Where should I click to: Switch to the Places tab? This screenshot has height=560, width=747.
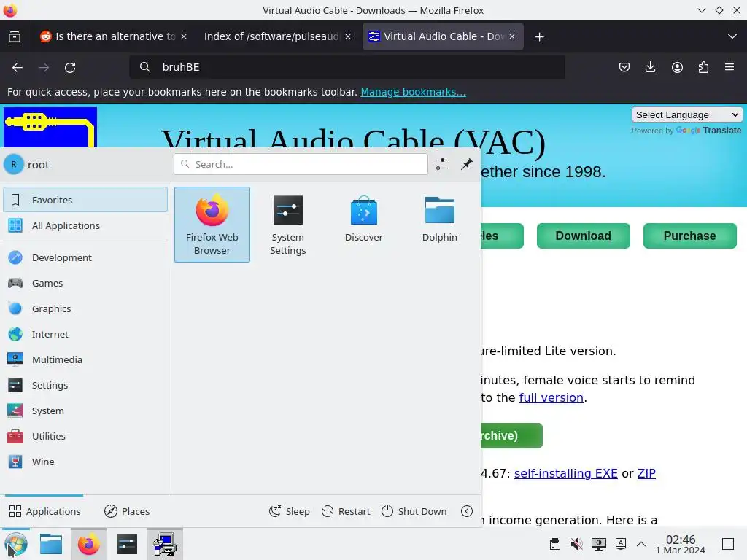tap(127, 511)
